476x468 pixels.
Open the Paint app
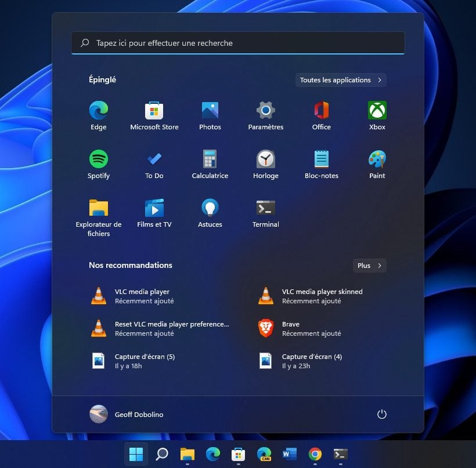click(377, 164)
